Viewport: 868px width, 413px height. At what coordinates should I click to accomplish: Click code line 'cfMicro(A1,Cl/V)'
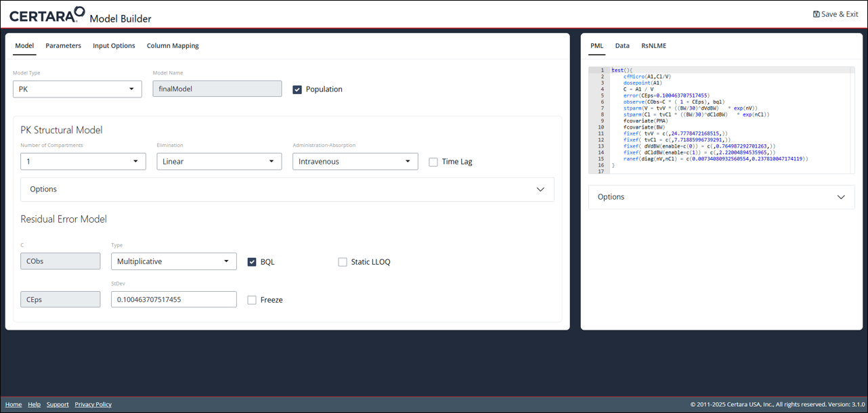(649, 77)
